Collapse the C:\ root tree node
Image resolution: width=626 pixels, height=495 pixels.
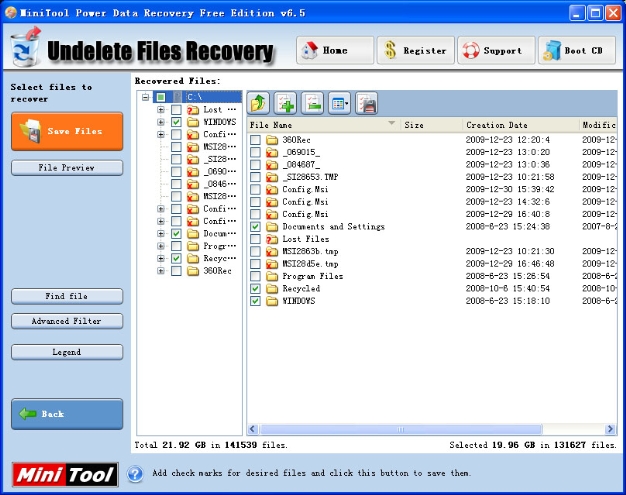coord(146,97)
